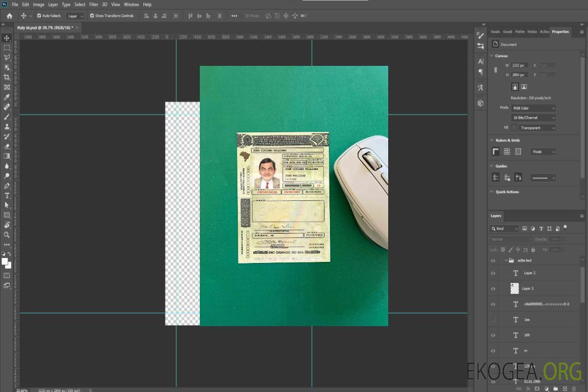Select the Clone Stamp tool
Image resolution: width=588 pixels, height=392 pixels.
(7, 126)
